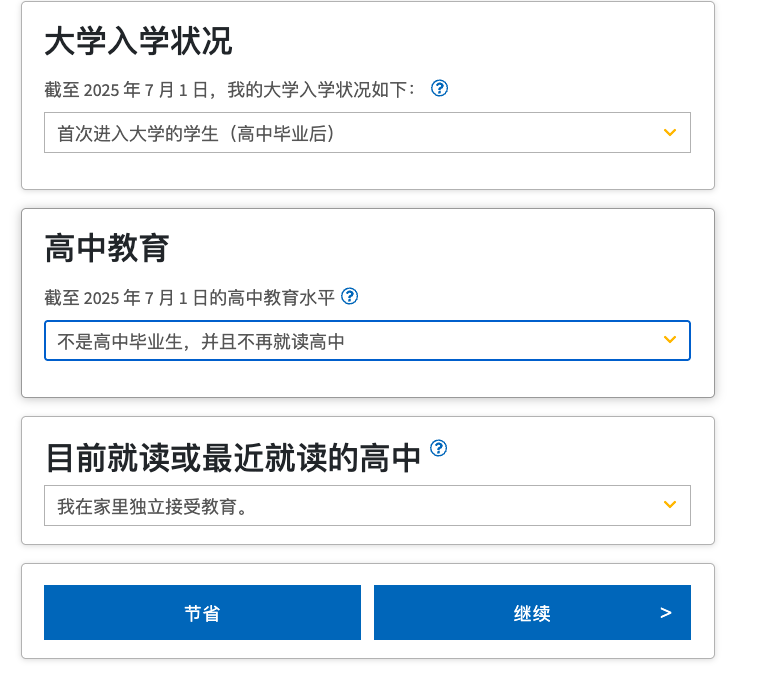
Task: Click the 高中教育 section heading
Action: [107, 248]
